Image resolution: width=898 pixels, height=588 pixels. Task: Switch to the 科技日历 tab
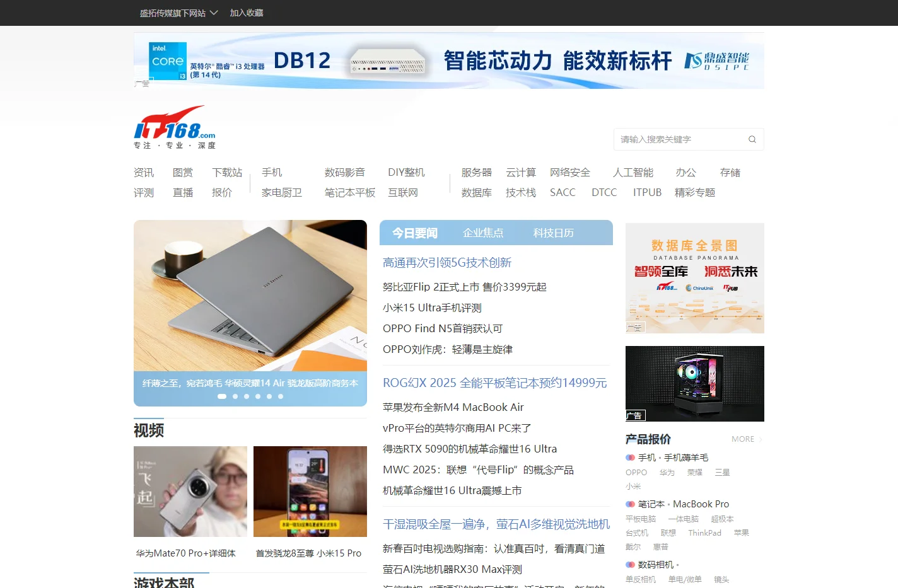pyautogui.click(x=553, y=233)
